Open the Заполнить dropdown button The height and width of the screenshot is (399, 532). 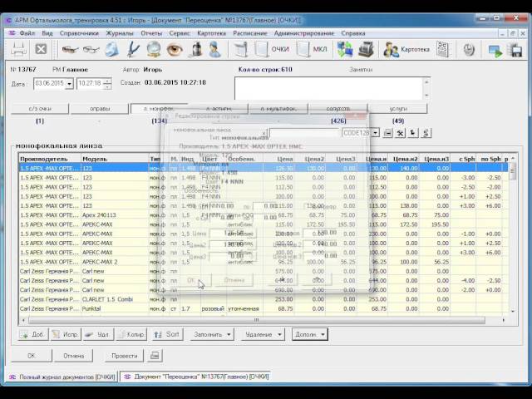tap(212, 334)
